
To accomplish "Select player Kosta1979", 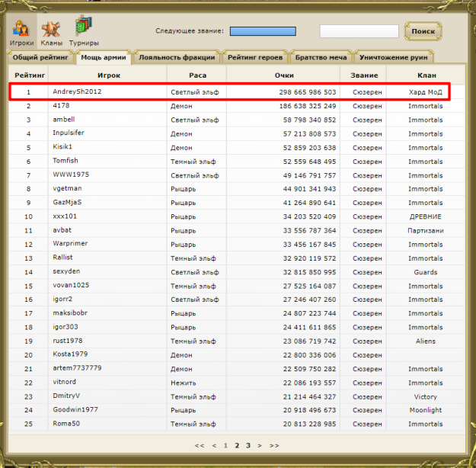I will click(x=70, y=354).
